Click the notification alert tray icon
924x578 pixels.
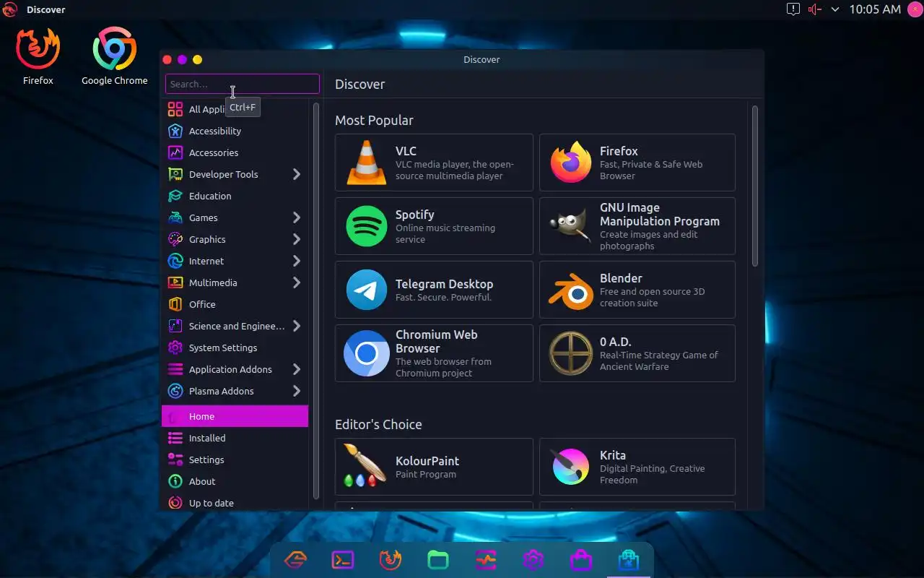pyautogui.click(x=793, y=9)
